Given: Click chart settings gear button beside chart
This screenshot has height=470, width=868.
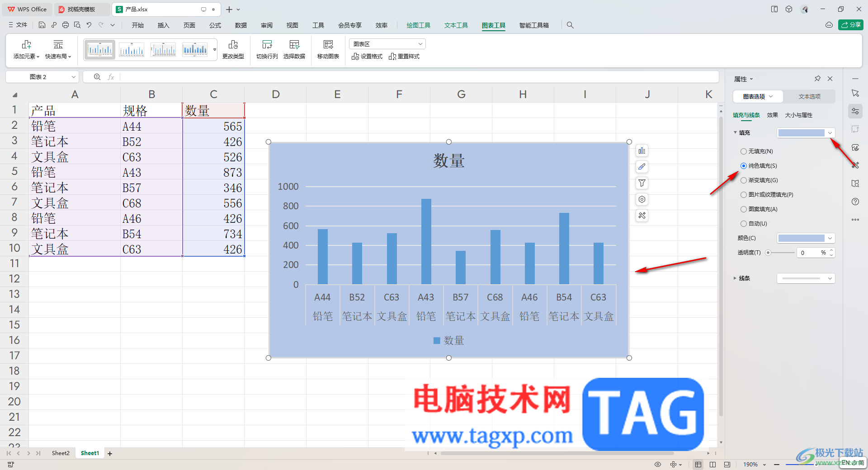Looking at the screenshot, I should coord(642,199).
